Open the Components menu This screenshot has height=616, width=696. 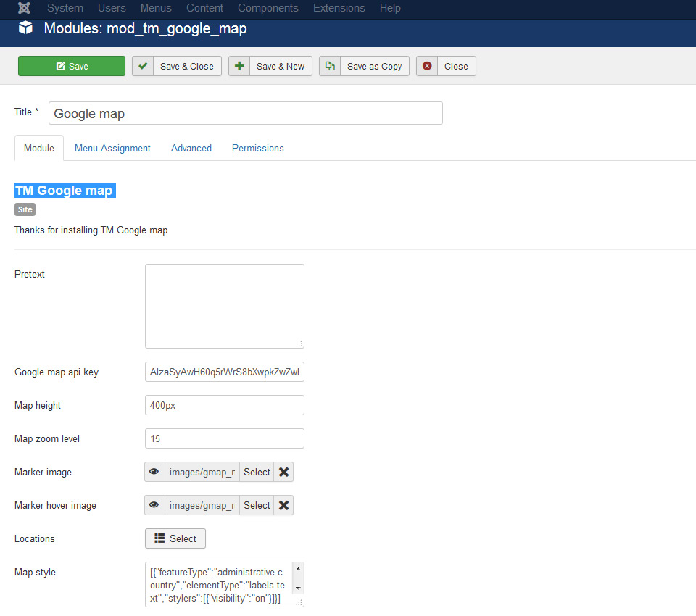click(268, 8)
